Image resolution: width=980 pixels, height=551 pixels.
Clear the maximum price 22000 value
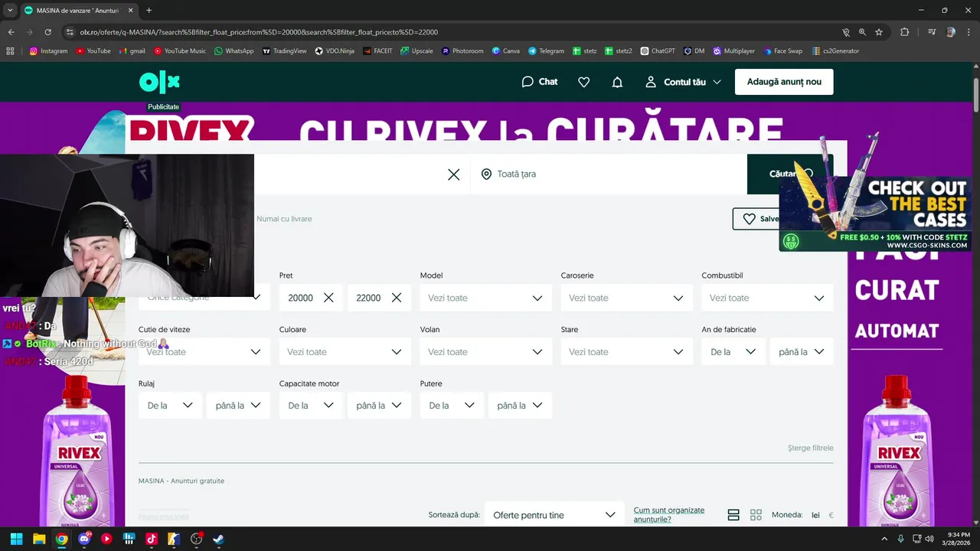pos(397,298)
